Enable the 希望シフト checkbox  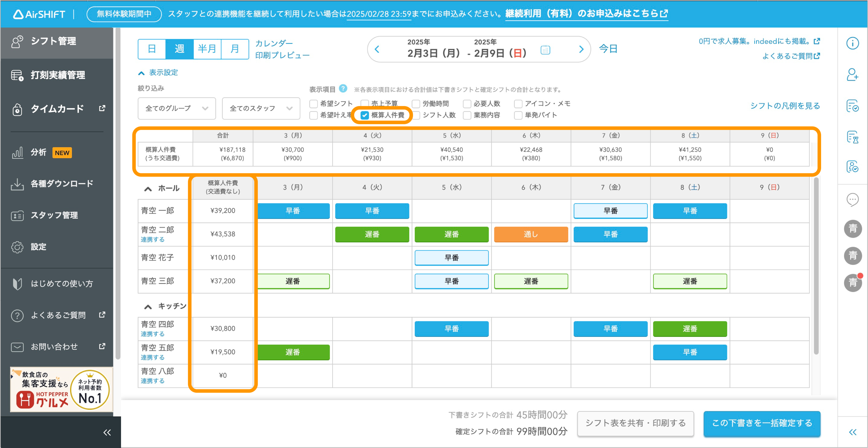pyautogui.click(x=313, y=104)
